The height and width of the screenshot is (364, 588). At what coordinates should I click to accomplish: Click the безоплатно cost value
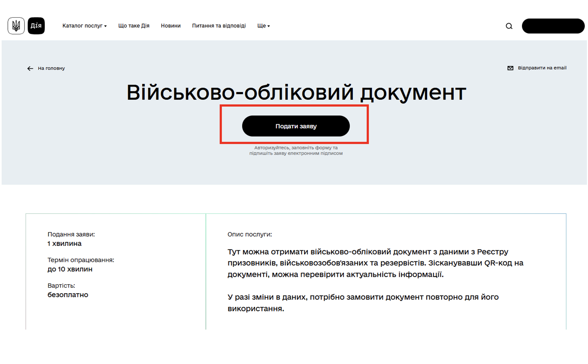click(x=68, y=295)
